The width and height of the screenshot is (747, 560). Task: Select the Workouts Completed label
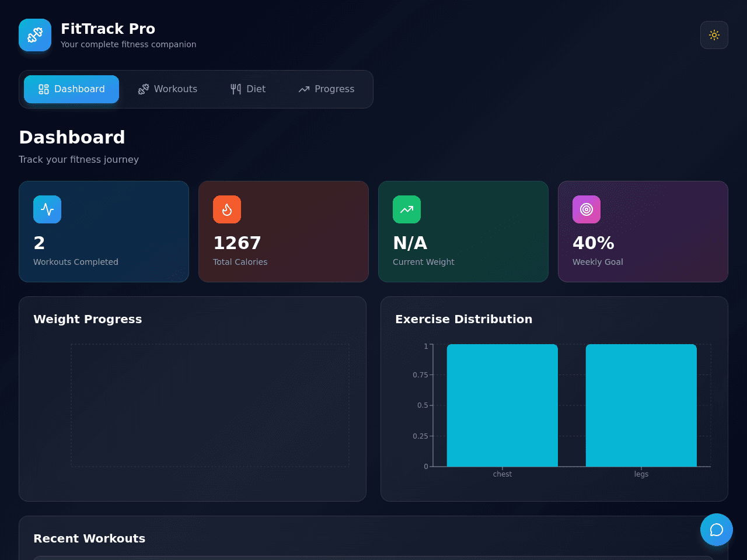click(76, 262)
